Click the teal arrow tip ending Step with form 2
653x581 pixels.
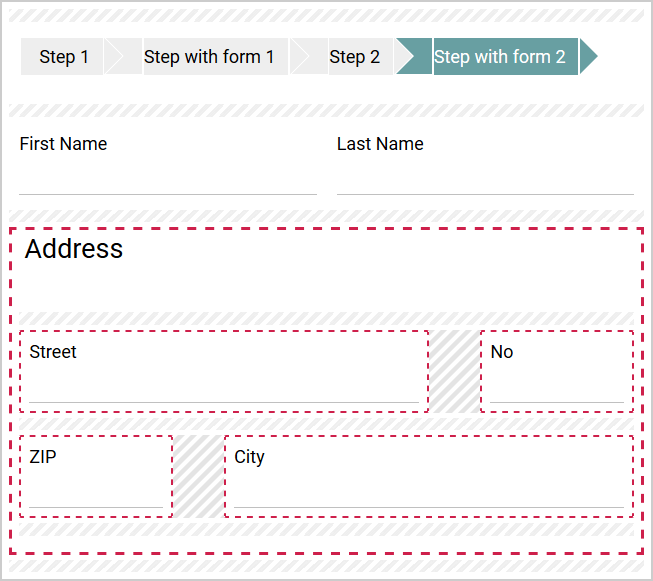coord(588,57)
